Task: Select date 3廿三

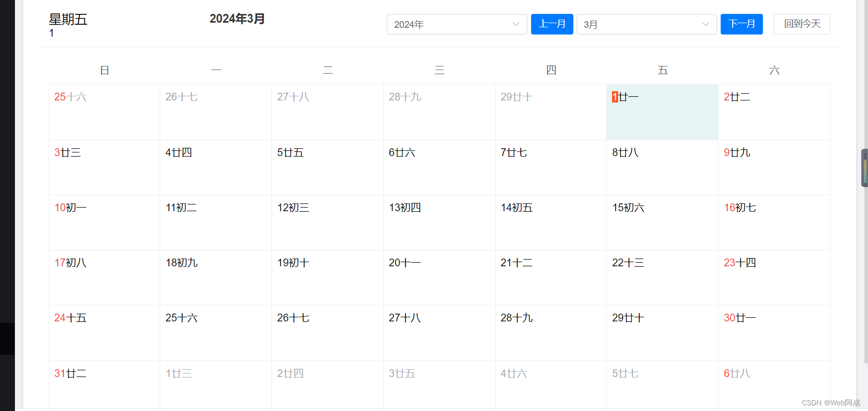Action: coord(105,167)
